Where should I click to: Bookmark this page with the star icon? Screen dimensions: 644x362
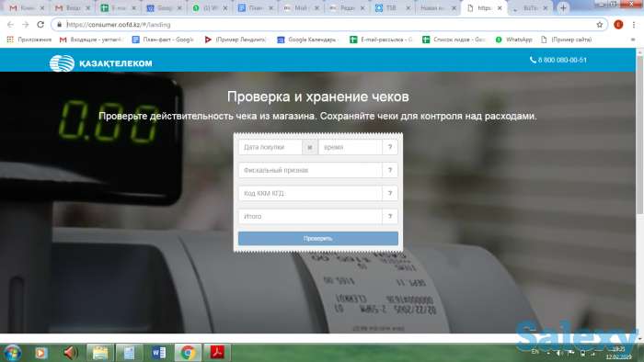(600, 25)
